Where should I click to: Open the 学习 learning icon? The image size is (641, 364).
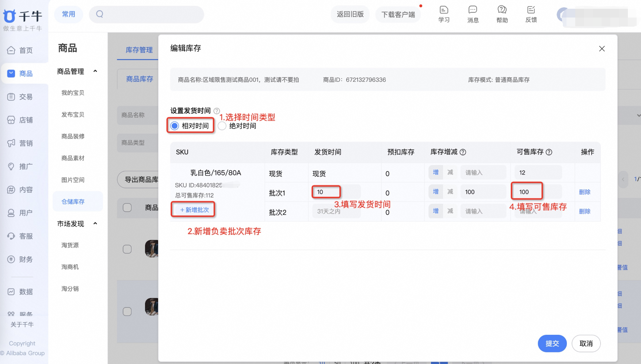(x=444, y=14)
